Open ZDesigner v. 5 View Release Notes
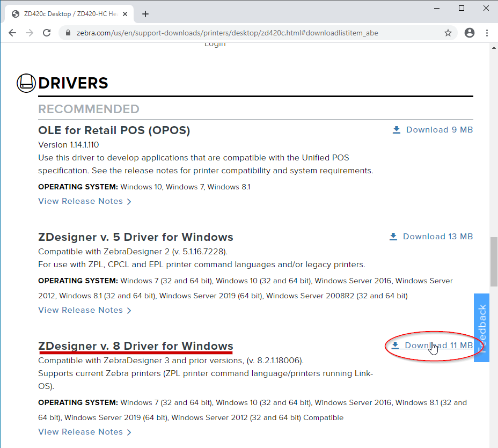Image resolution: width=498 pixels, height=448 pixels. [84, 310]
